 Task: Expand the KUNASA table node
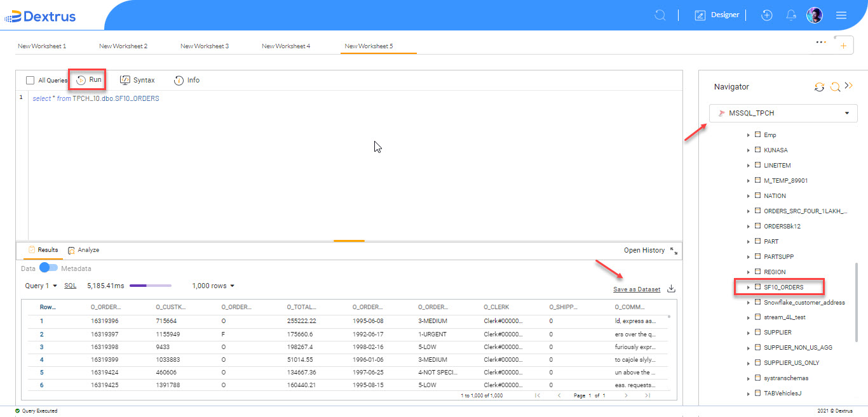(749, 150)
